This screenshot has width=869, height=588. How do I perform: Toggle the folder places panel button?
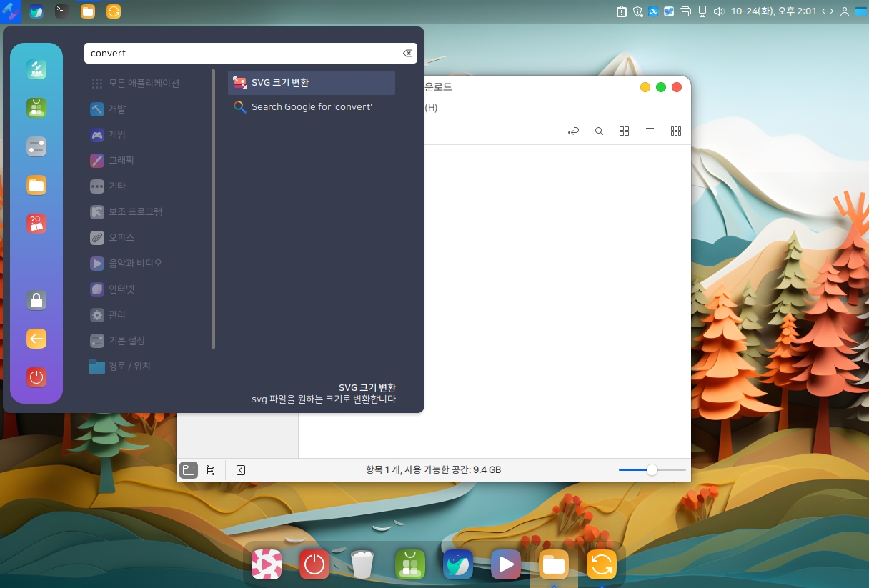189,470
